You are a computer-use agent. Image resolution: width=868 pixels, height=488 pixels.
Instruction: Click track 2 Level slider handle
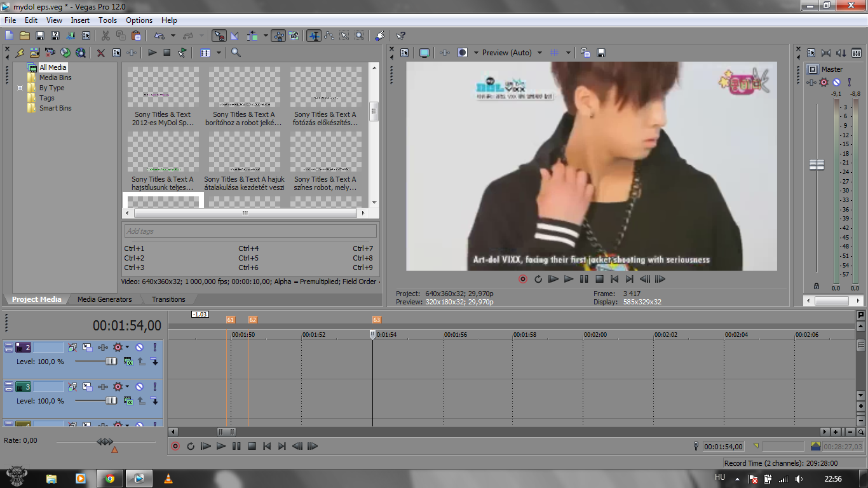click(111, 362)
